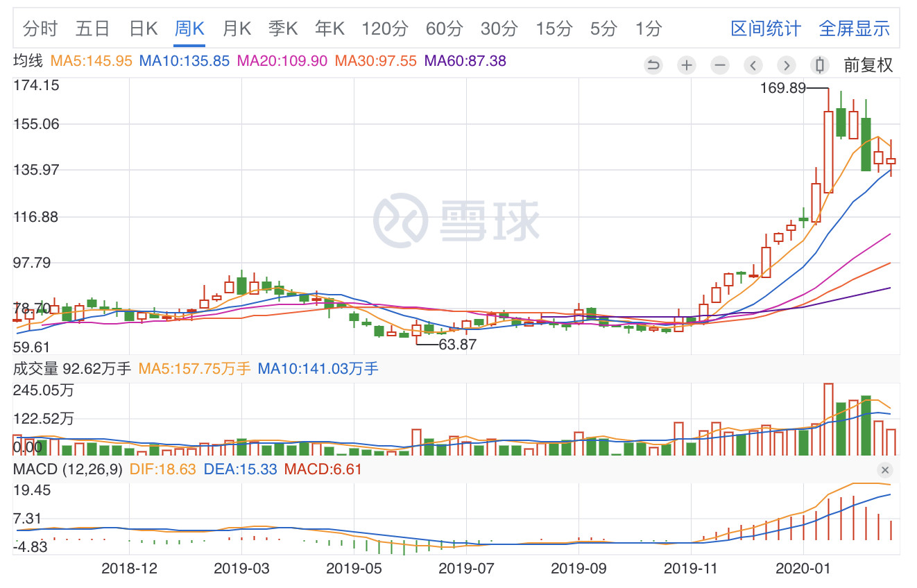917x588 pixels.
Task: Click the 97.79 price axis label
Action: pos(32,263)
